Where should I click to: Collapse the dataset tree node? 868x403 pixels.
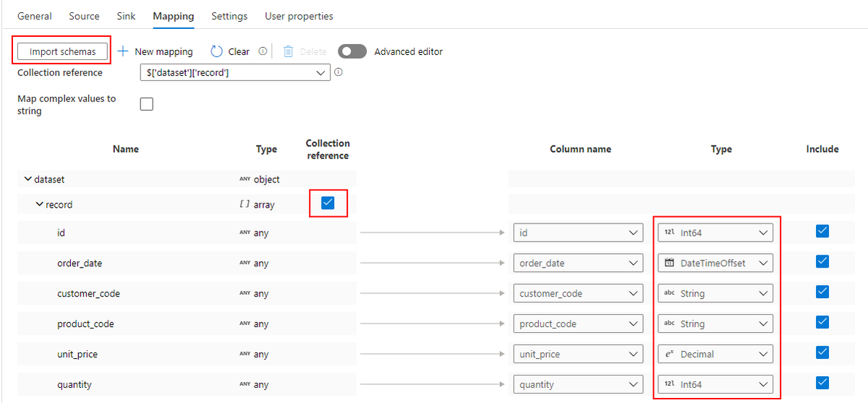pos(28,179)
